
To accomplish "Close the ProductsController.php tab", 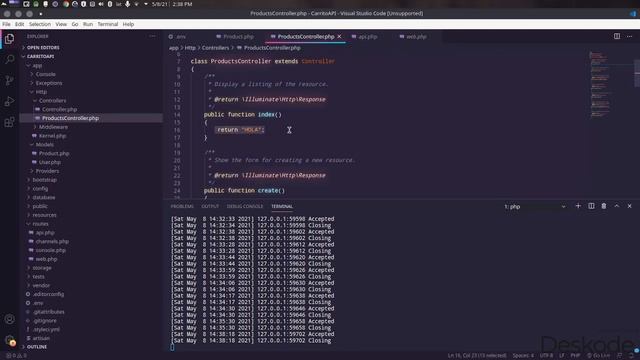I will 339,37.
